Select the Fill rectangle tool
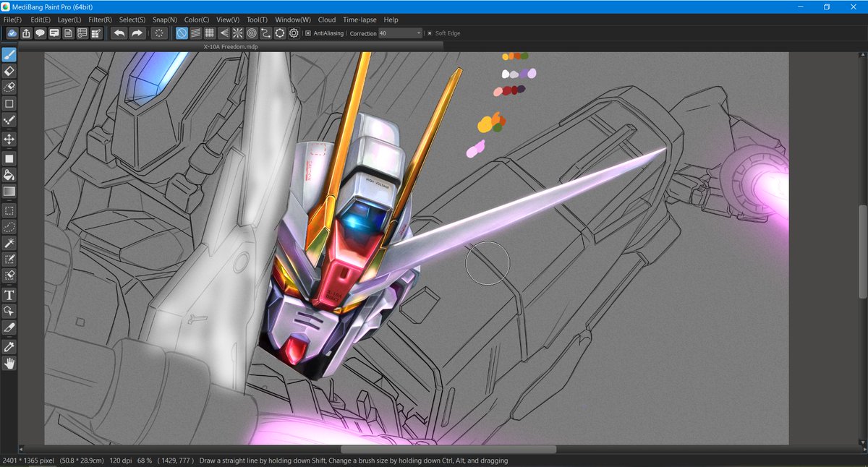This screenshot has height=467, width=868. pyautogui.click(x=9, y=158)
